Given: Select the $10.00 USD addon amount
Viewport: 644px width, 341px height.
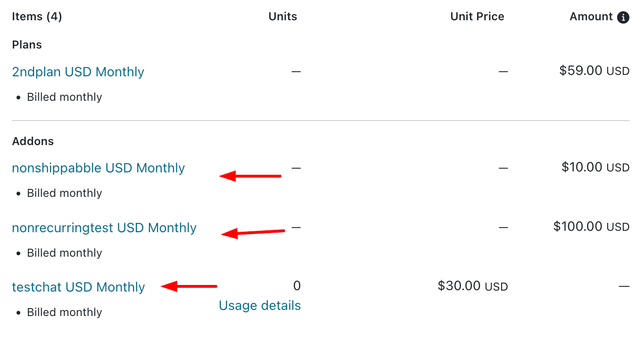Looking at the screenshot, I should (595, 167).
